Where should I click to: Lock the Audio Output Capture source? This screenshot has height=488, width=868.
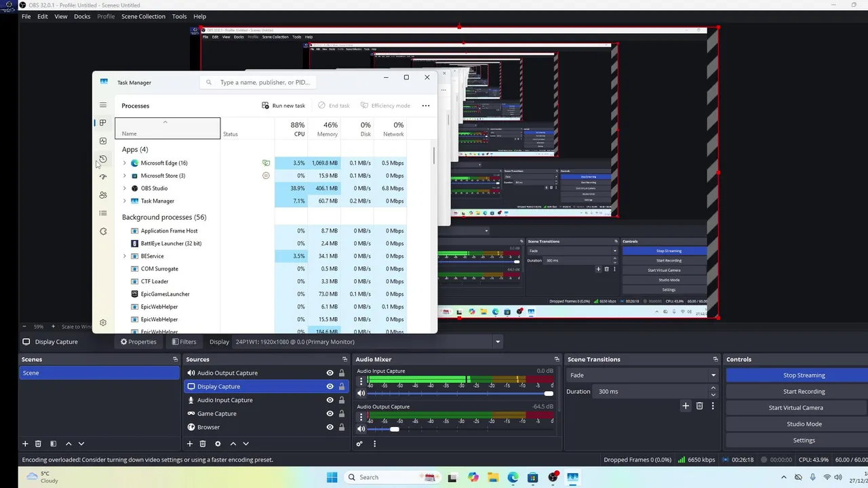point(342,373)
